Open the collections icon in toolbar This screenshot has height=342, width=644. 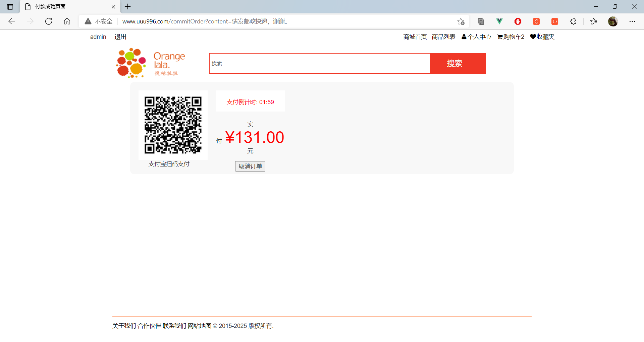click(x=481, y=21)
